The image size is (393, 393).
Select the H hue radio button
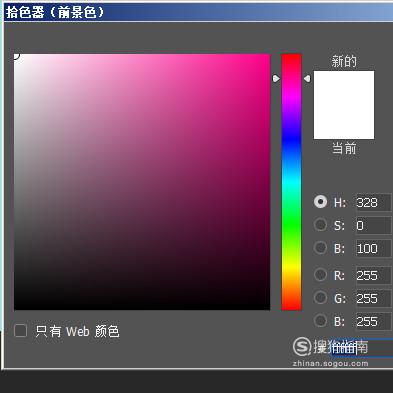pyautogui.click(x=320, y=202)
